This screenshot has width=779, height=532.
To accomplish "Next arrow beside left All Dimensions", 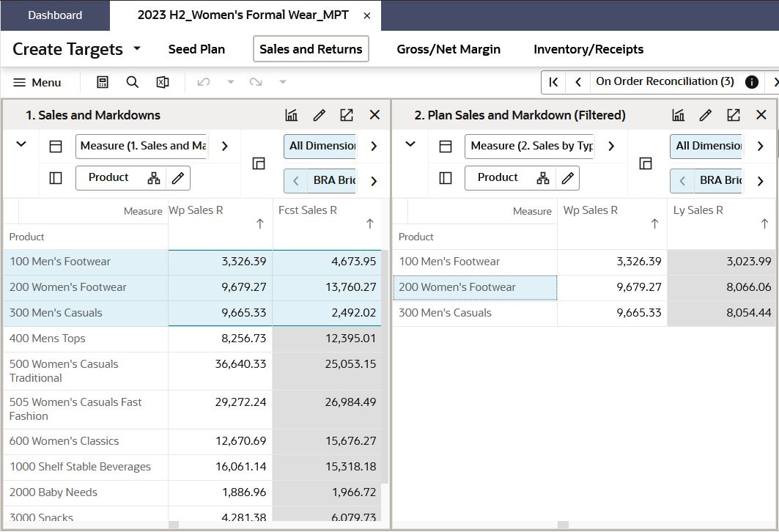I will [x=374, y=146].
